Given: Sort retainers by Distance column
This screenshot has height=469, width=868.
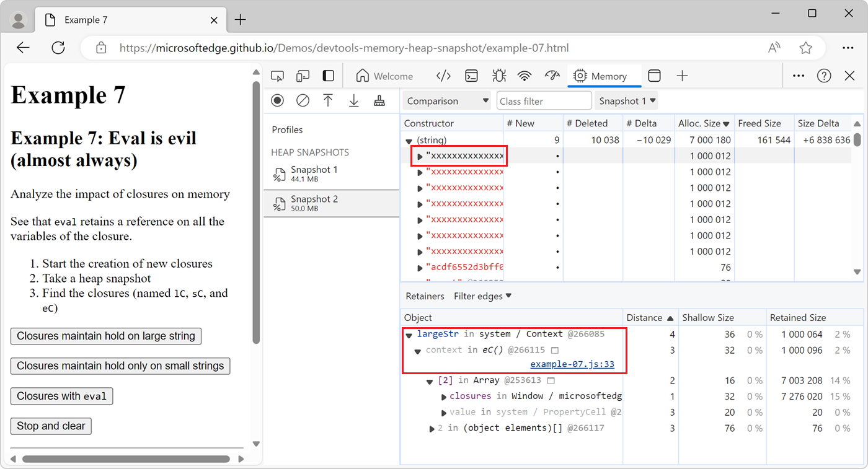Looking at the screenshot, I should 650,318.
